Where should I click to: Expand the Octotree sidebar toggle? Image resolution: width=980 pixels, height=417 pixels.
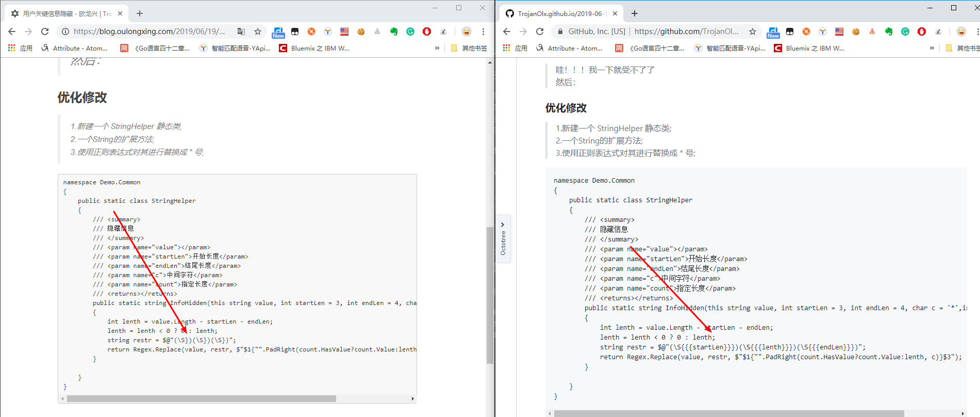tap(503, 238)
